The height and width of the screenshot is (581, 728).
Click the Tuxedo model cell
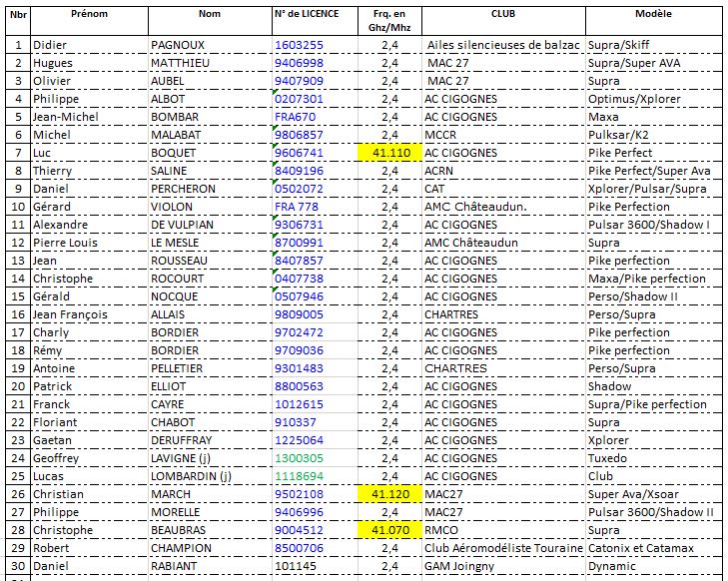[x=654, y=458]
